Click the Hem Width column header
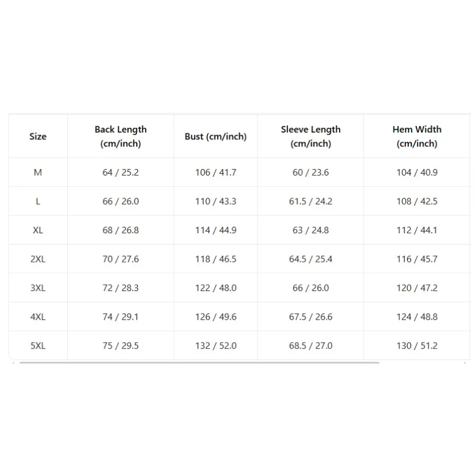The width and height of the screenshot is (476, 476). tap(416, 136)
